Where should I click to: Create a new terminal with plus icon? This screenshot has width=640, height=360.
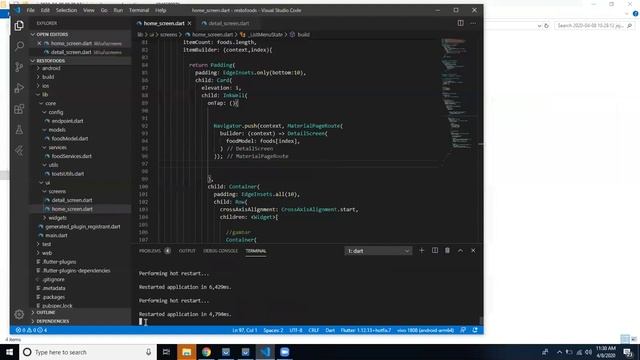pos(422,251)
